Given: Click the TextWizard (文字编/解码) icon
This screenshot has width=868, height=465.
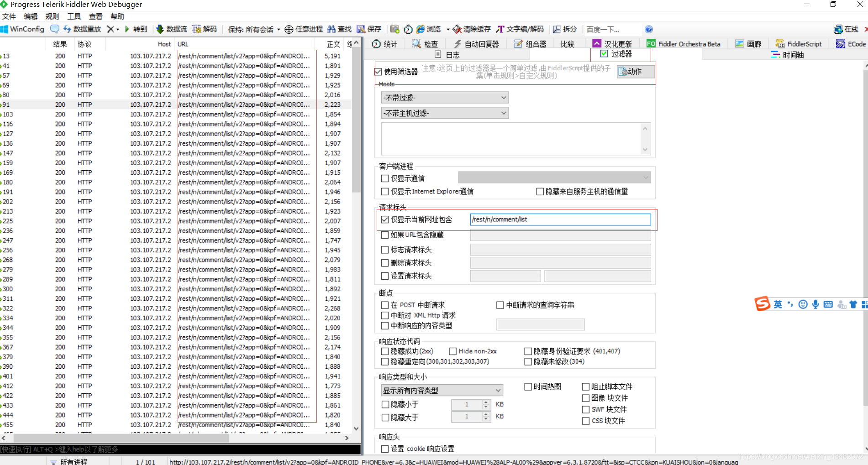Looking at the screenshot, I should [x=500, y=29].
